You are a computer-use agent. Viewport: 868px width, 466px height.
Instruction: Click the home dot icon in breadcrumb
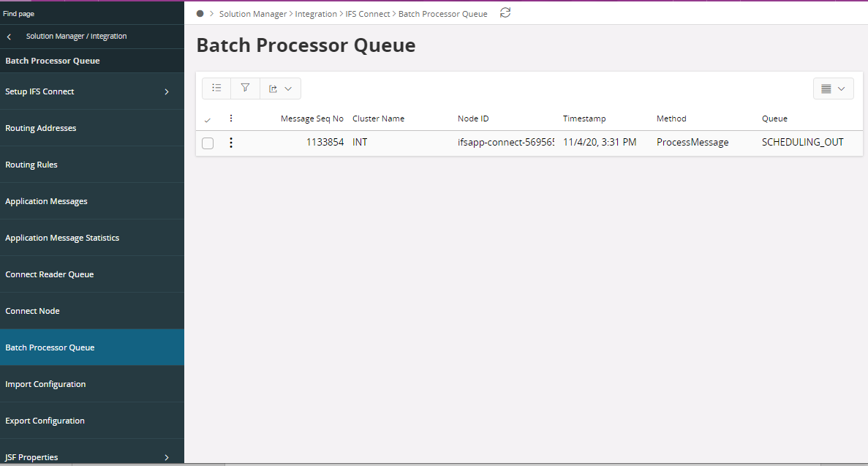(200, 14)
